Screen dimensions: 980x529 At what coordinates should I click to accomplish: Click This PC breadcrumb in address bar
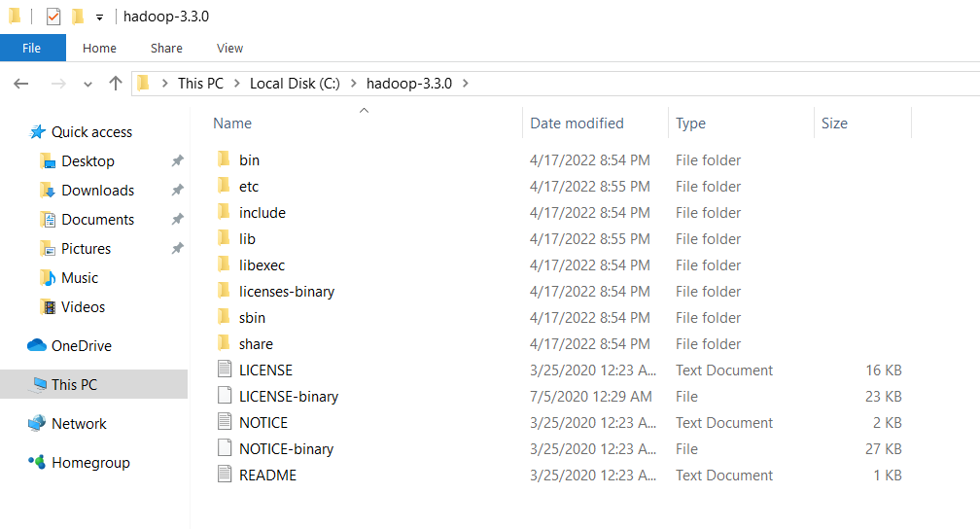200,84
